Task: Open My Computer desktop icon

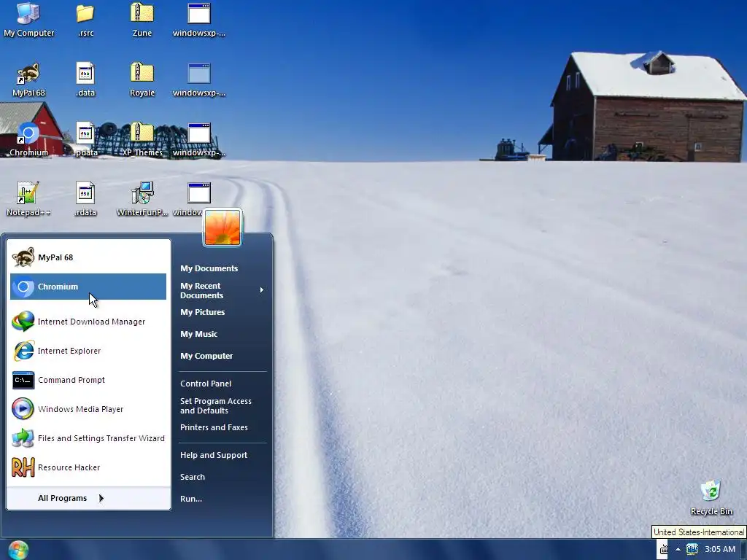Action: 28,20
